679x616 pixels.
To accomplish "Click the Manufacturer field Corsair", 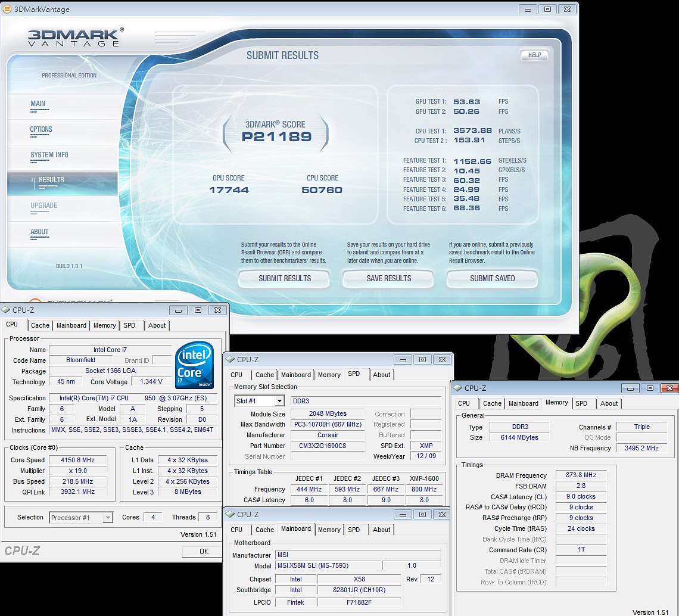I will [x=328, y=435].
